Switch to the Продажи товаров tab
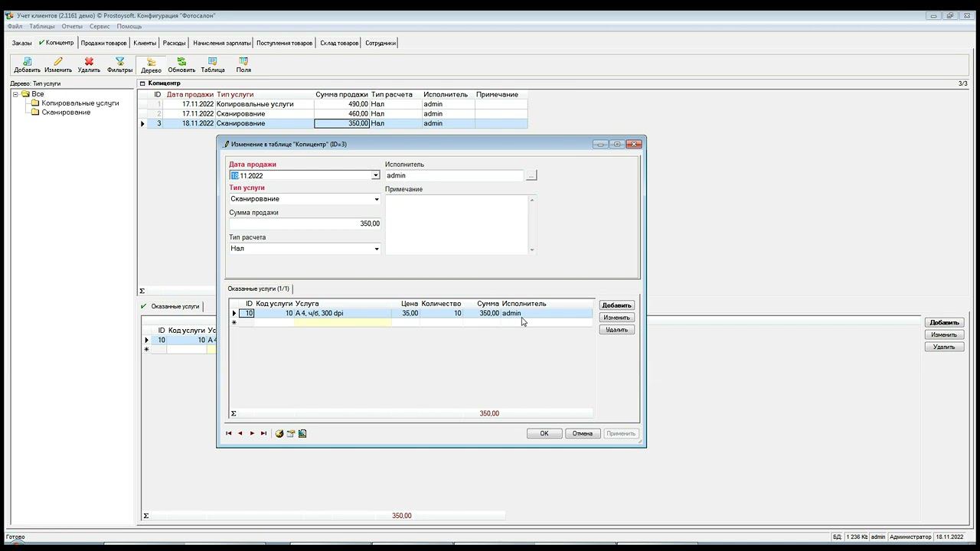The image size is (980, 551). point(104,43)
